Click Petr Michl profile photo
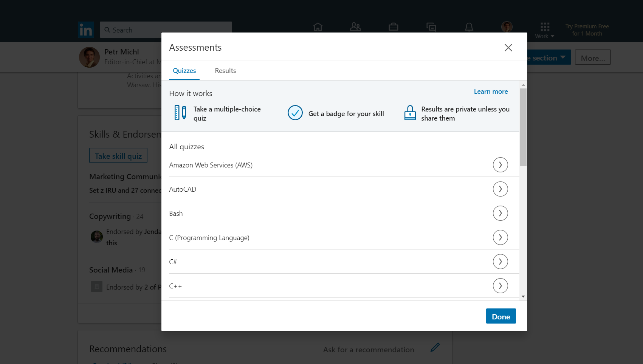 click(89, 57)
